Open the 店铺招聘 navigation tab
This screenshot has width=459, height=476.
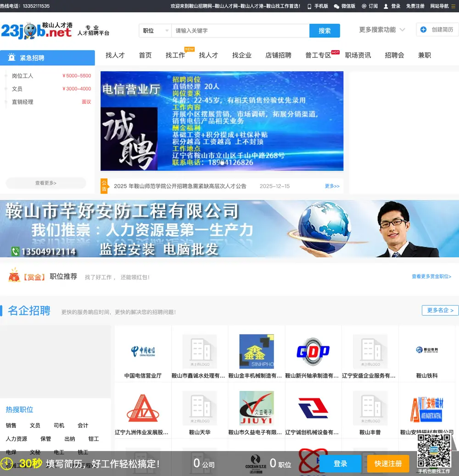[278, 55]
